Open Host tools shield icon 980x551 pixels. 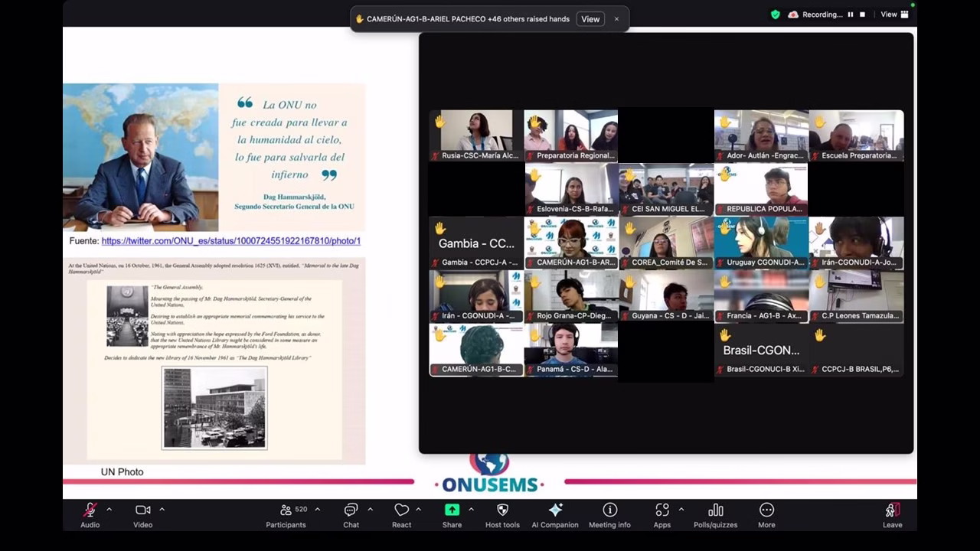tap(502, 510)
